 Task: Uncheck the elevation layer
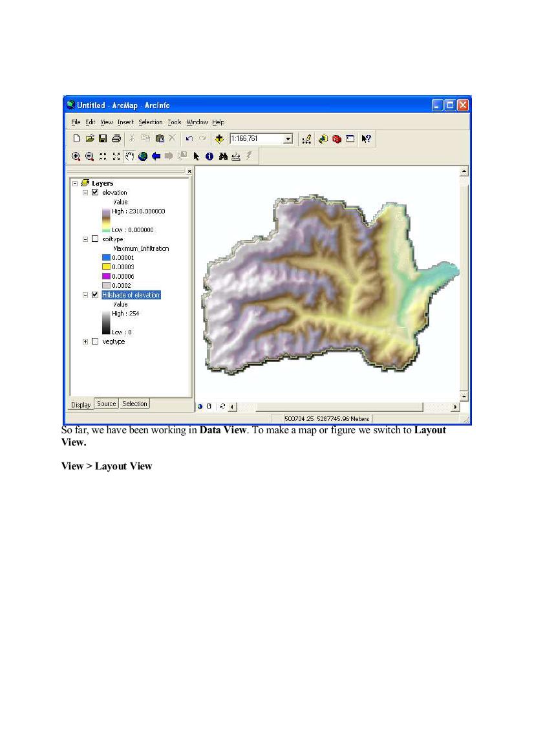(x=95, y=192)
